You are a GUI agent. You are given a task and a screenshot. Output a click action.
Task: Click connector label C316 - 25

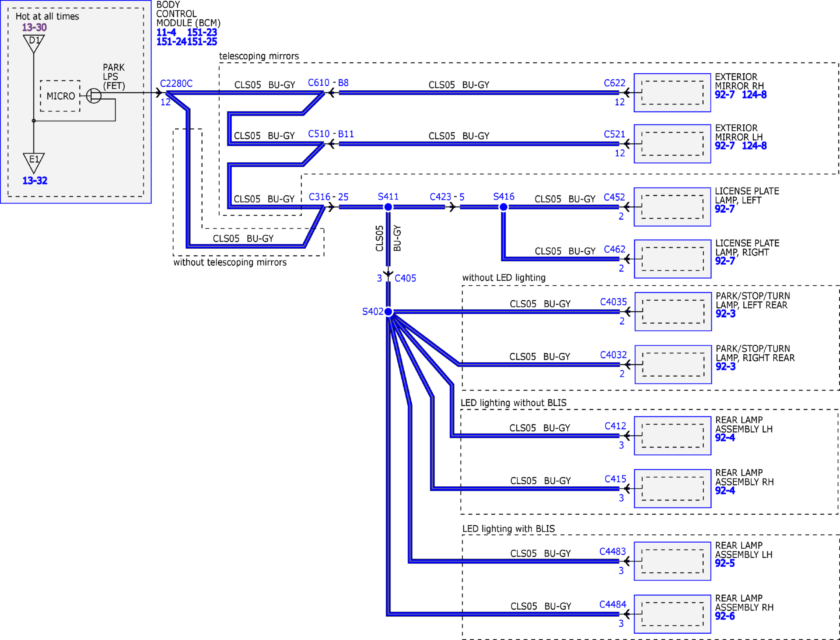(x=329, y=197)
